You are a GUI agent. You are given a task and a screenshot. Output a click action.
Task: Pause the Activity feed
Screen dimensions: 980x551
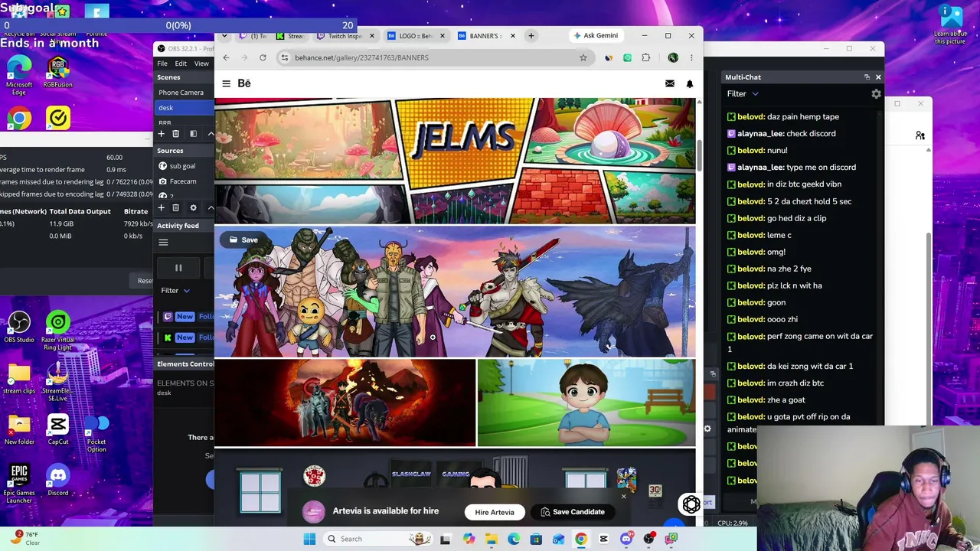click(178, 268)
